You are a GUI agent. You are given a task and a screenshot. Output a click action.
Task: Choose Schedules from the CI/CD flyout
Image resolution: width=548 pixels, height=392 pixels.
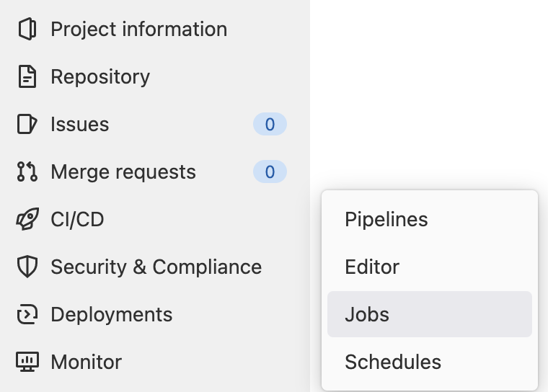[393, 362]
